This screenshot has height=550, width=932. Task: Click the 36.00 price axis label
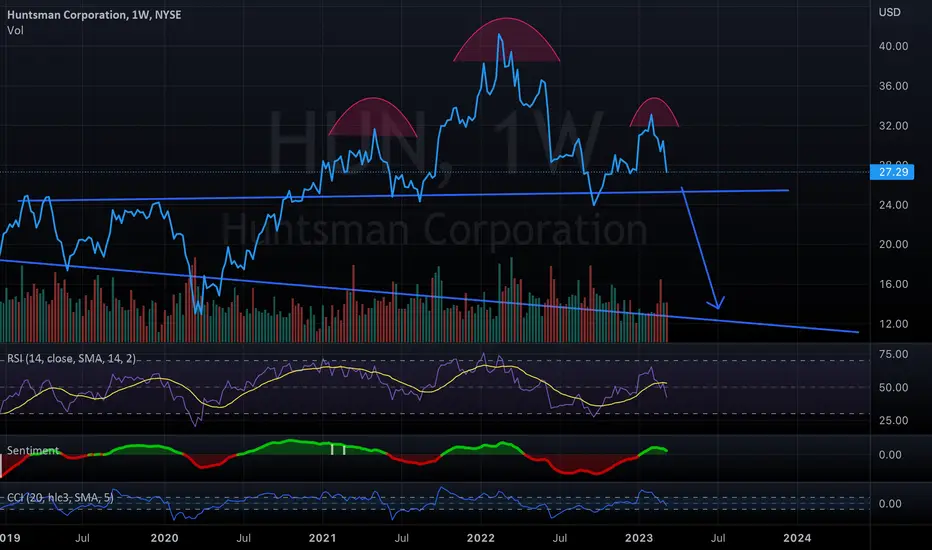pos(893,86)
